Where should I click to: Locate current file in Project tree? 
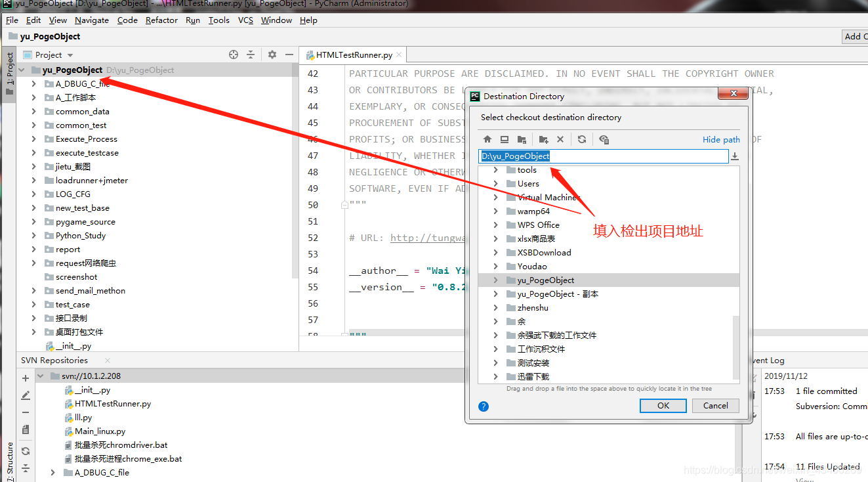pos(234,55)
